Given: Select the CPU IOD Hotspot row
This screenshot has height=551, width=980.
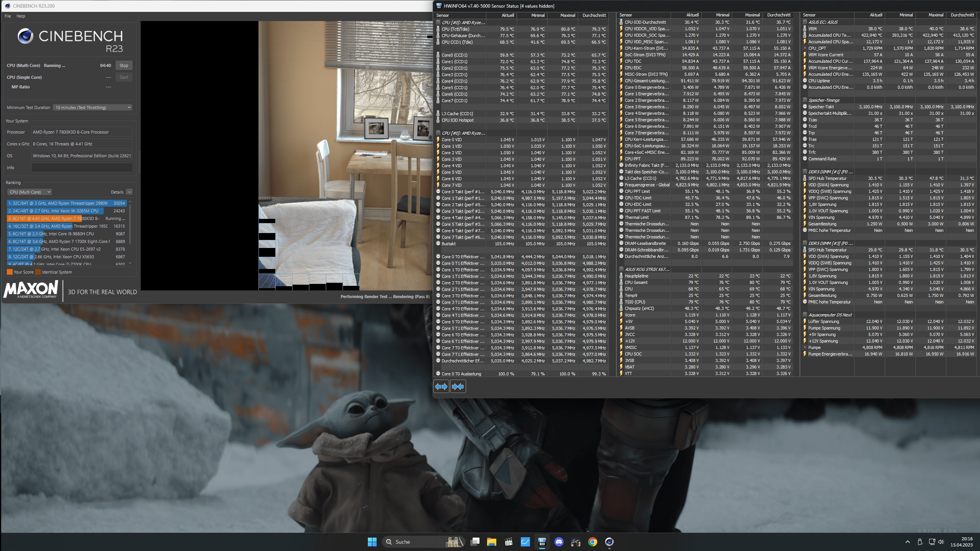Looking at the screenshot, I should 522,120.
